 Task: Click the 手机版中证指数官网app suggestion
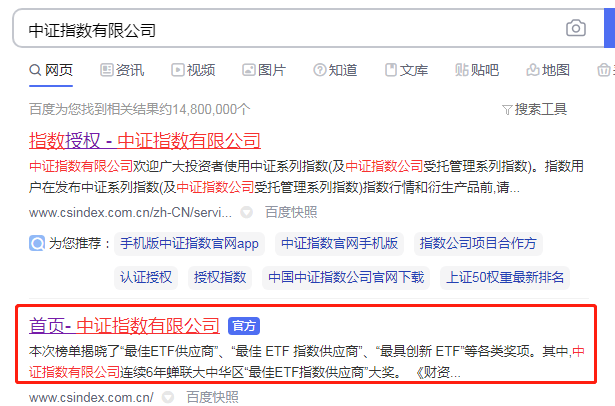(x=189, y=243)
